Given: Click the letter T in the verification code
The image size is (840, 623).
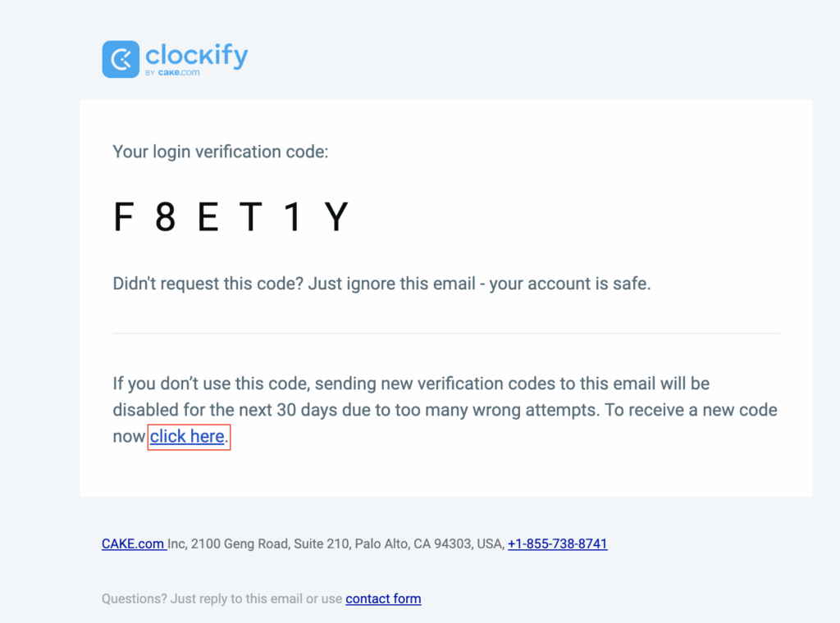Looking at the screenshot, I should pos(250,216).
